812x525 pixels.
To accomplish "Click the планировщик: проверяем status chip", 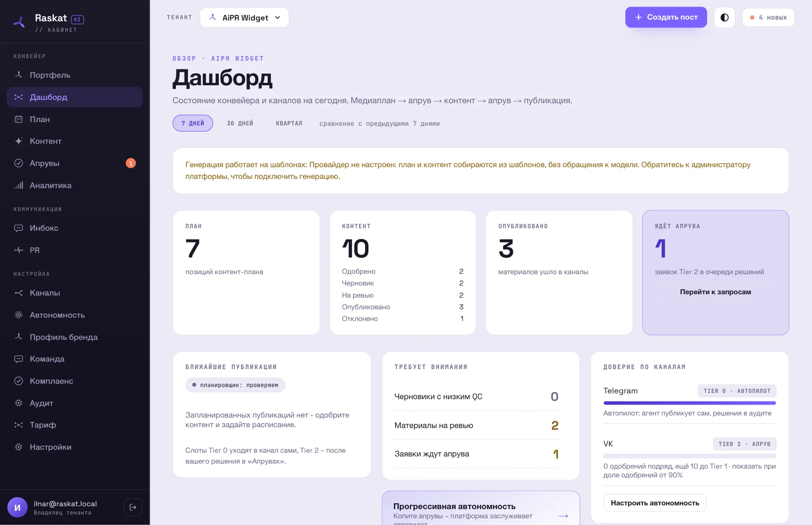I will (x=235, y=385).
